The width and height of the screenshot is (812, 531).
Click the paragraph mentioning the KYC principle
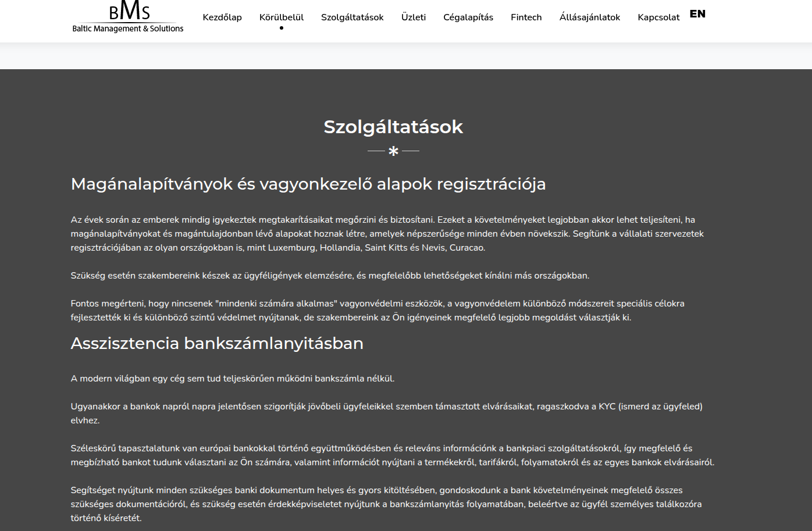click(x=387, y=413)
